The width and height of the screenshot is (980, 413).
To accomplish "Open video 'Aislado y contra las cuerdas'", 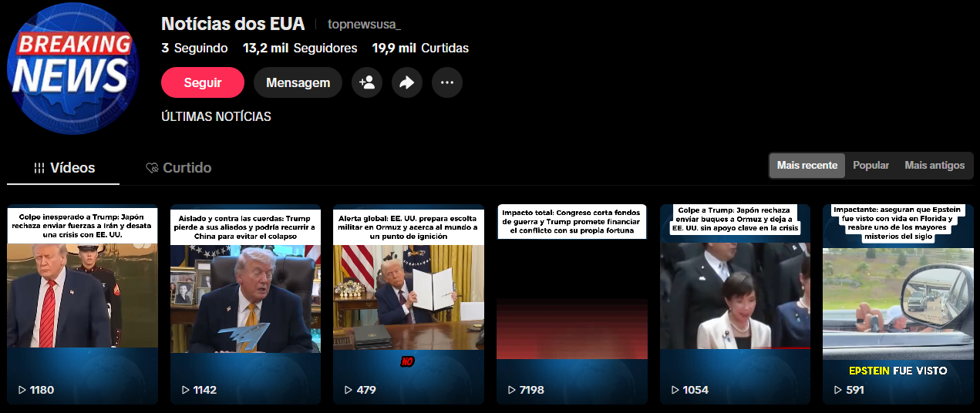I will [246, 304].
